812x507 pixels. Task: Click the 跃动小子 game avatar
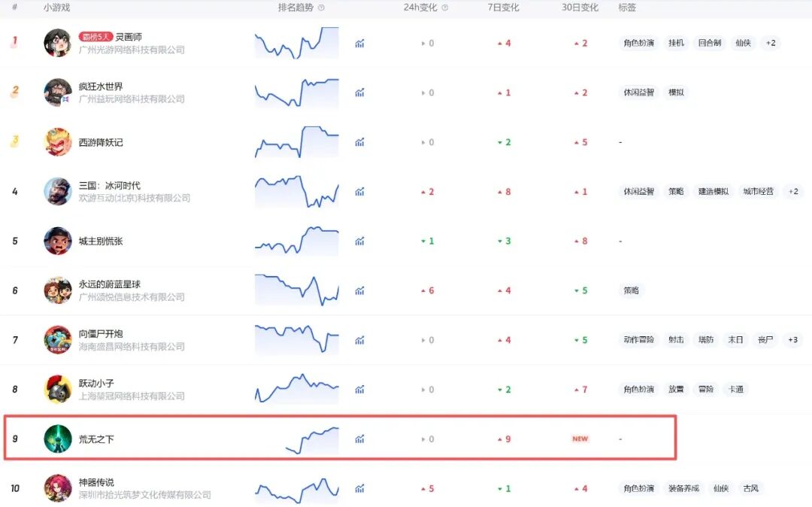57,390
